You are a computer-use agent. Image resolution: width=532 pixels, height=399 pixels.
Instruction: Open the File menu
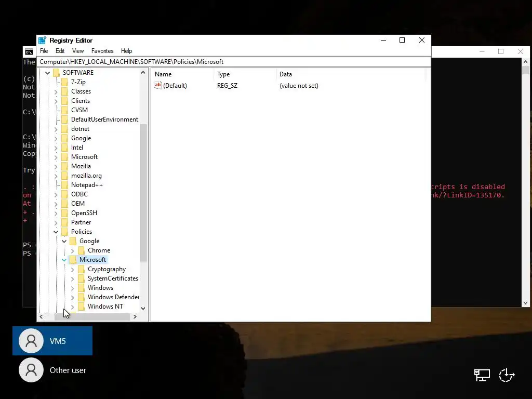tap(44, 51)
